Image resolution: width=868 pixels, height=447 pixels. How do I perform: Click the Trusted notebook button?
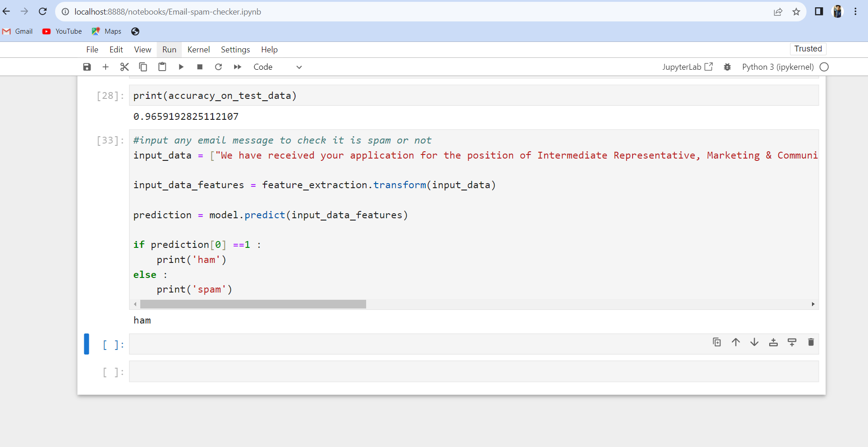point(807,49)
